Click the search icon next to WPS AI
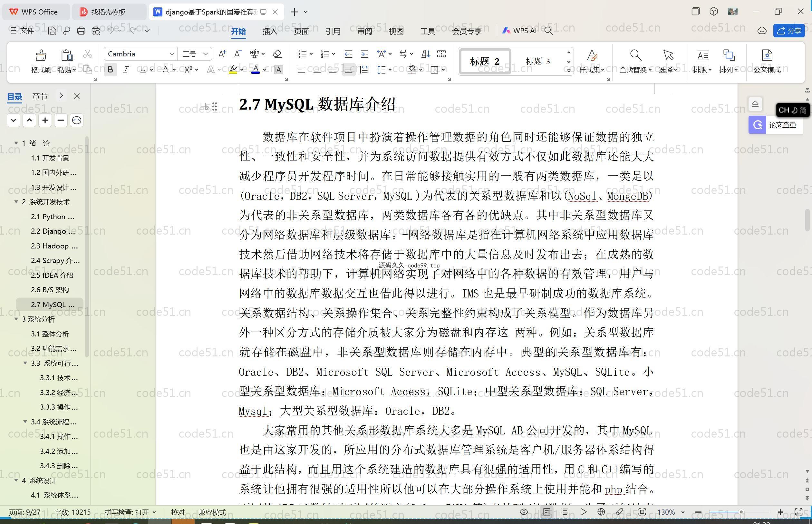The image size is (812, 524). click(x=548, y=31)
